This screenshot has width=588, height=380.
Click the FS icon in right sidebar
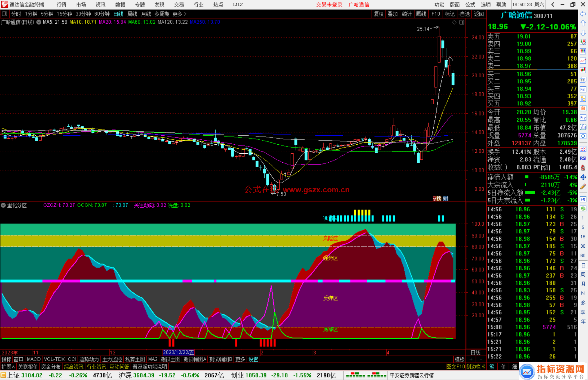tap(583, 199)
